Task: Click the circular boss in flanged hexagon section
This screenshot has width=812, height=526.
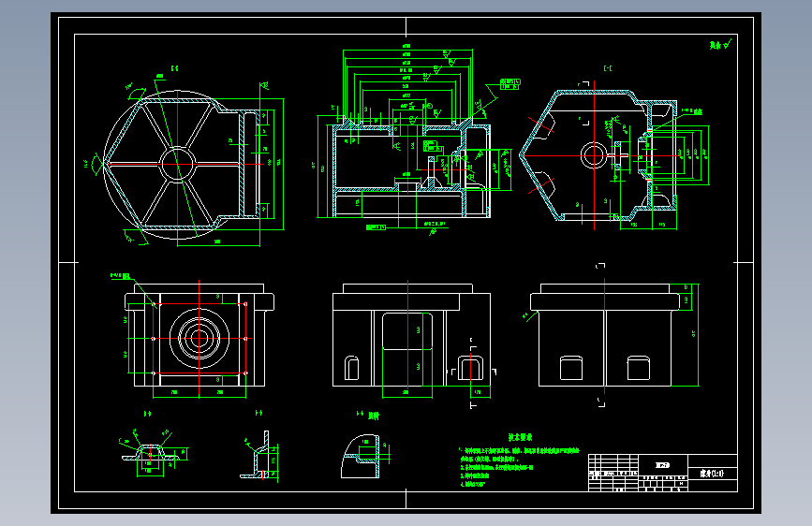Action: point(594,154)
